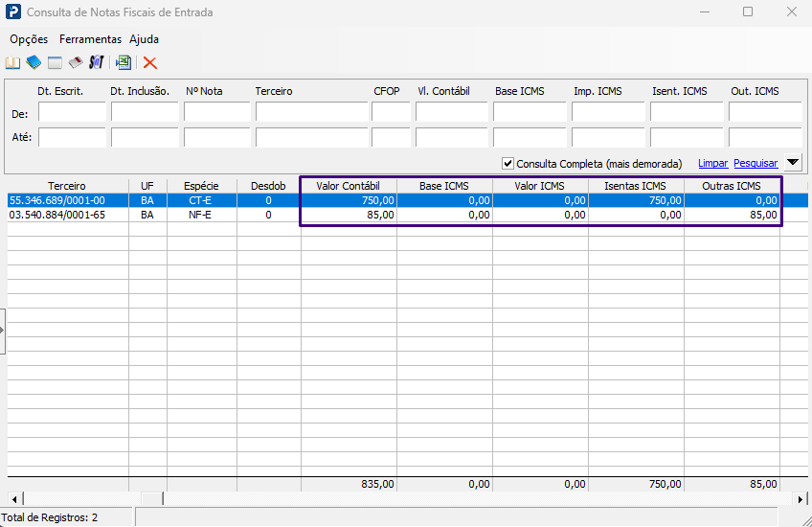Screen dimensions: 812x527
Task: Expand the left side panel handle
Action: 2,332
